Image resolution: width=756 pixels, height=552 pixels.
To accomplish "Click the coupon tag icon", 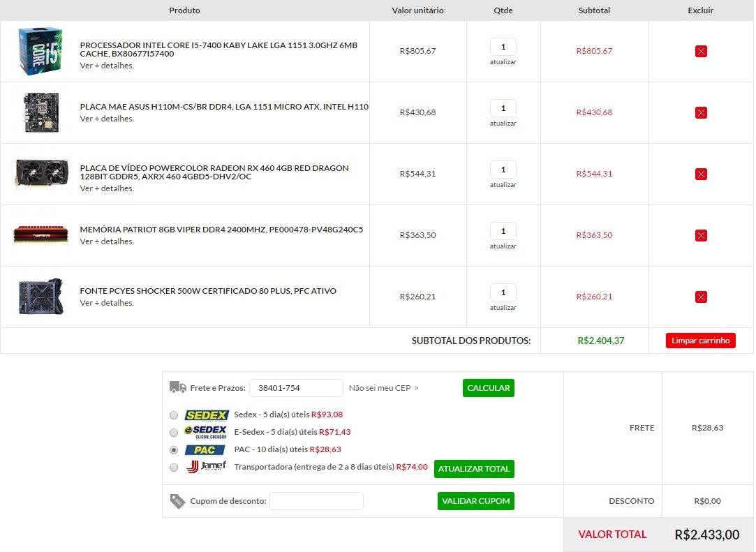I will tap(177, 501).
